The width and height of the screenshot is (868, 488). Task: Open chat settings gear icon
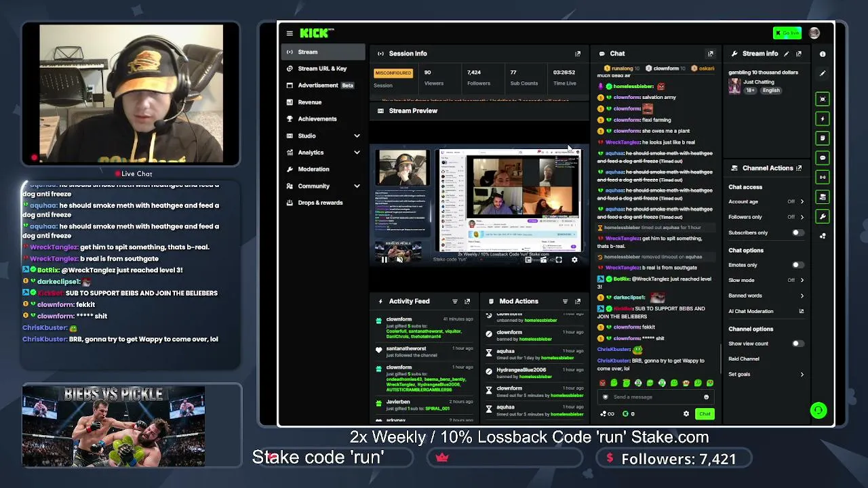tap(686, 413)
